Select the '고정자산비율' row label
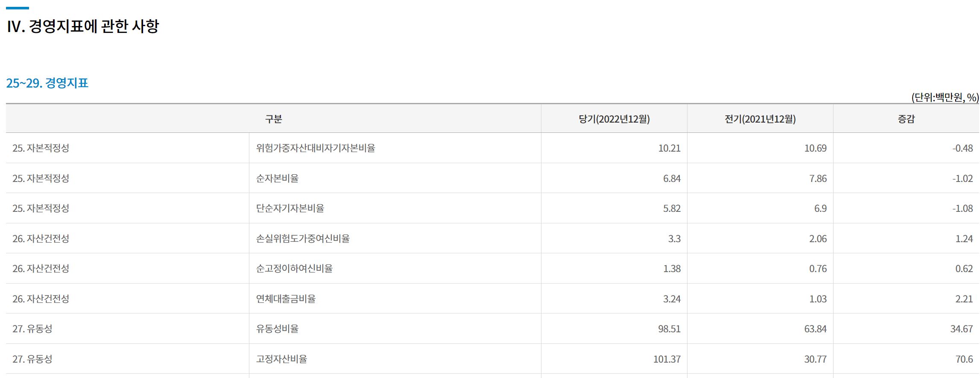This screenshot has width=980, height=378. click(x=281, y=359)
